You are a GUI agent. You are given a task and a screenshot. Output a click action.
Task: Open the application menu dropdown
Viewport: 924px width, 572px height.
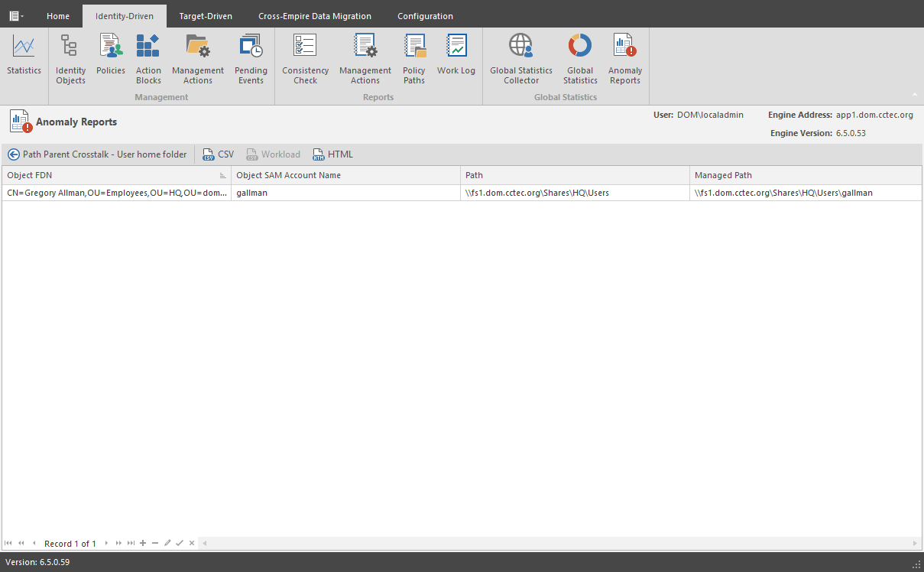[16, 15]
